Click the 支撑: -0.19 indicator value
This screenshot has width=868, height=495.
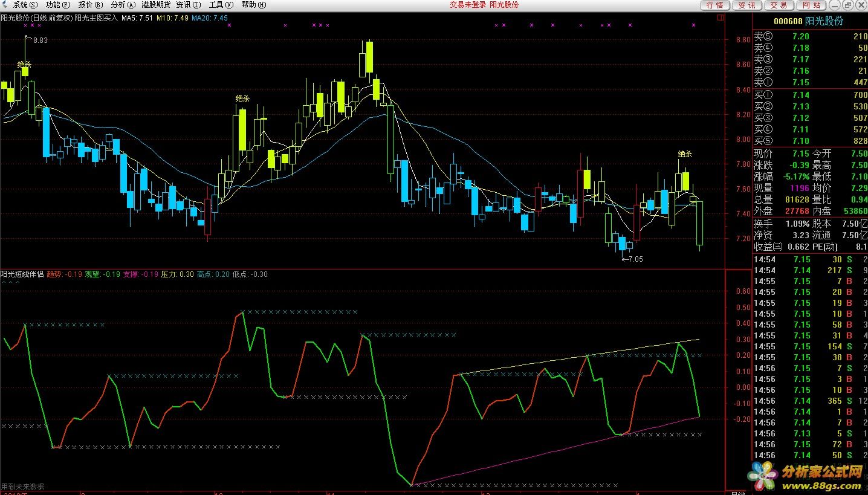141,274
